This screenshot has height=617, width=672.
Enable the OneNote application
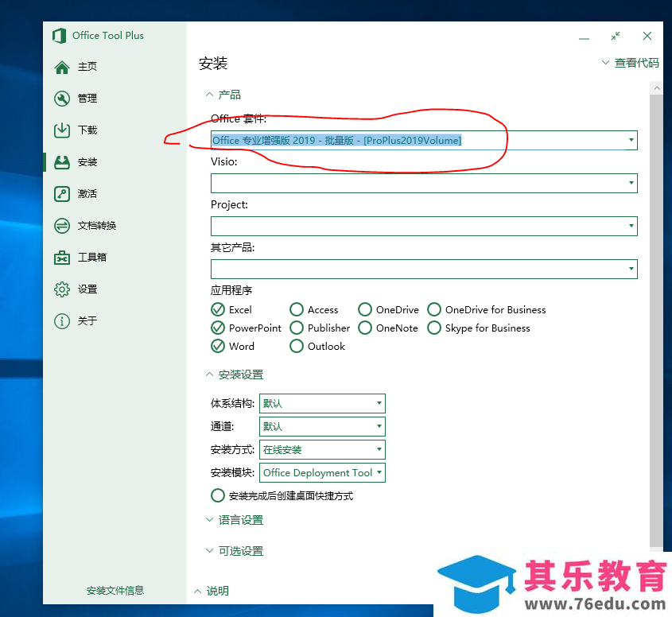tap(365, 328)
